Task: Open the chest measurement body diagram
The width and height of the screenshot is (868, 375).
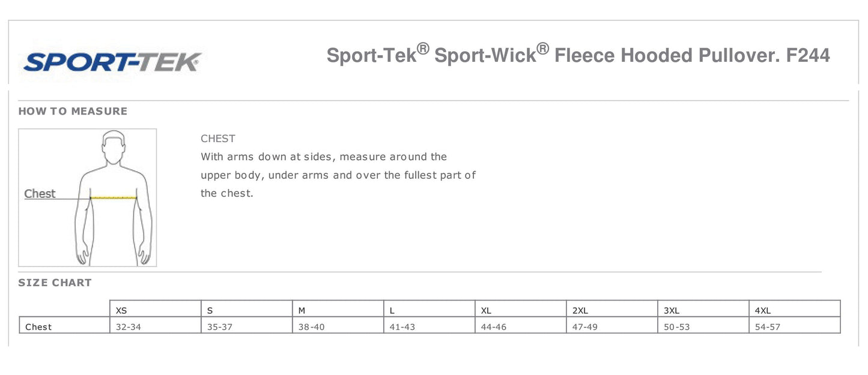Action: point(88,197)
